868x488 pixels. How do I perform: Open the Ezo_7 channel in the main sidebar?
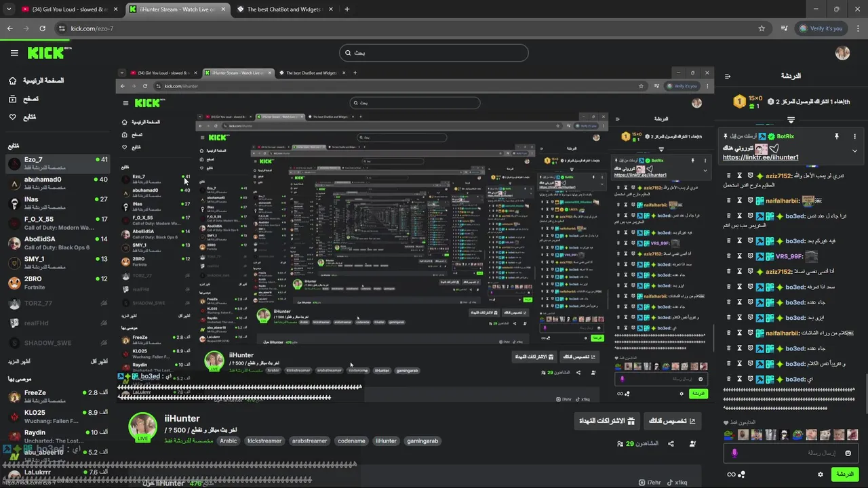(x=58, y=163)
